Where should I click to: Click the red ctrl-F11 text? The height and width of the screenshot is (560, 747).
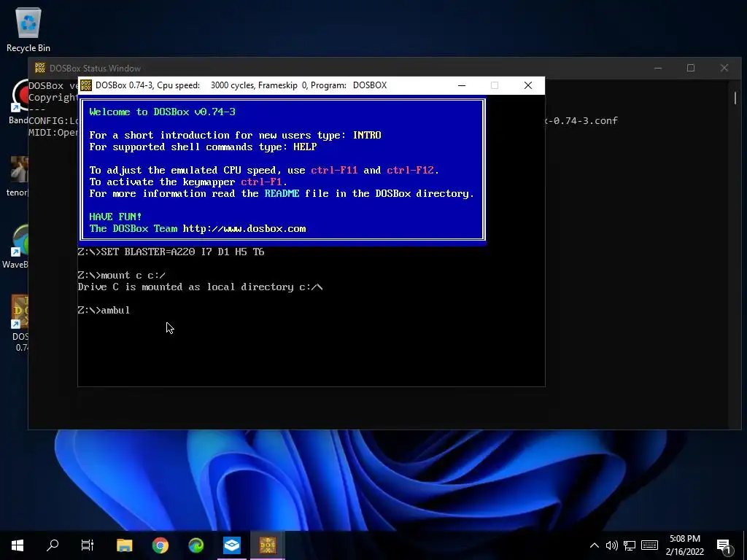tap(334, 170)
